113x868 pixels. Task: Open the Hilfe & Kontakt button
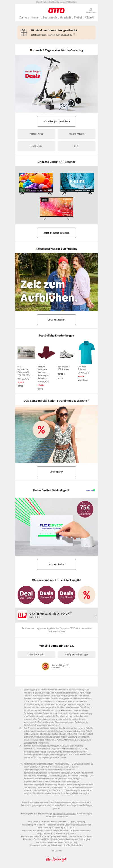(36, 654)
